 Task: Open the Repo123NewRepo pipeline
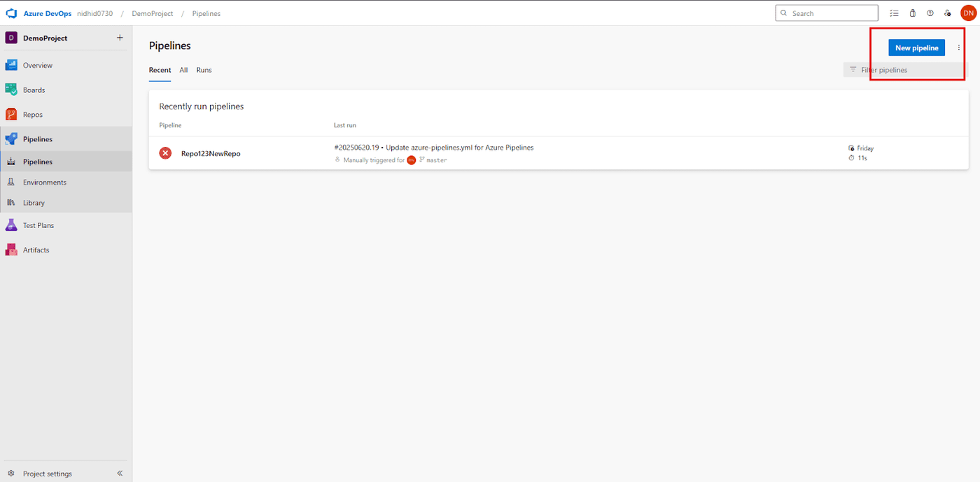(x=211, y=153)
